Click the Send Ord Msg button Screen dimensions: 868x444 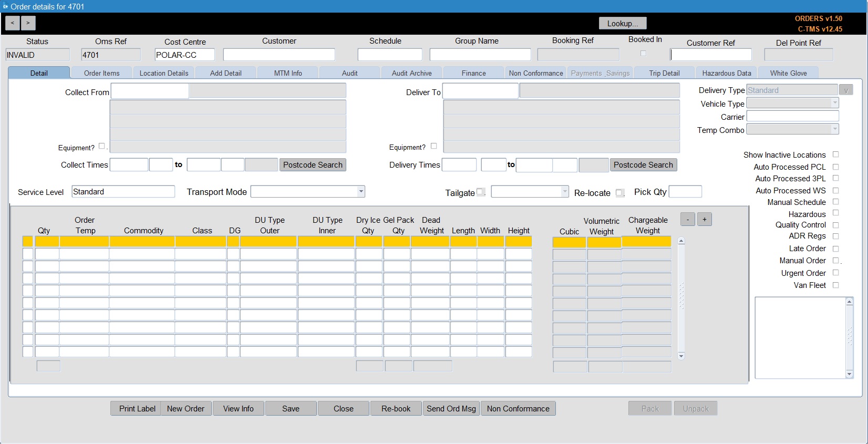(451, 408)
